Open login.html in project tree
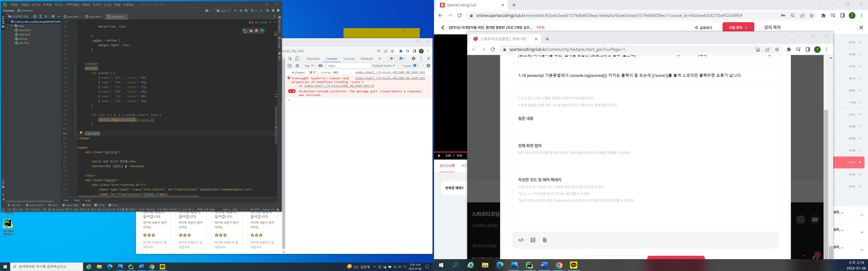The image size is (868, 271). 24,34
